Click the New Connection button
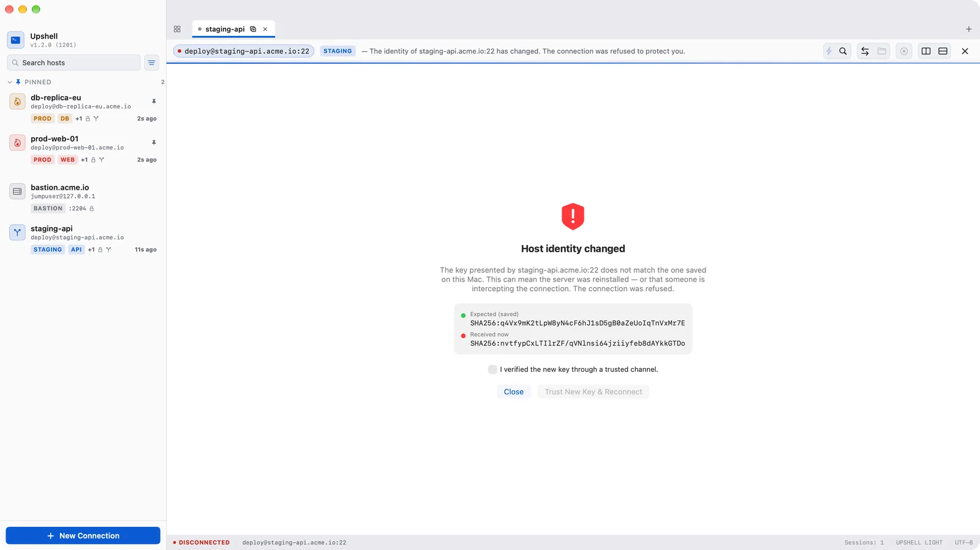980x550 pixels. click(83, 536)
